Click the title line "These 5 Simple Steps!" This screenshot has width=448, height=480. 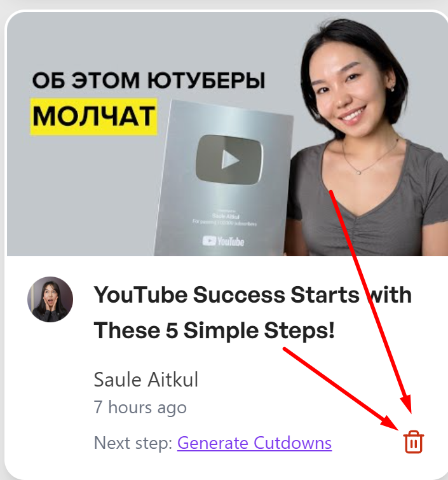click(x=214, y=331)
